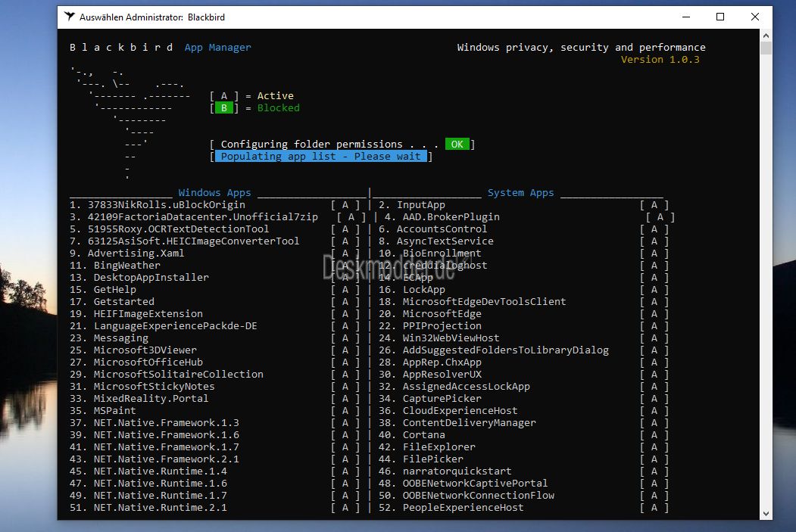
Task: Select the 'MicrosoftOfficeHub' entry
Action: [148, 362]
